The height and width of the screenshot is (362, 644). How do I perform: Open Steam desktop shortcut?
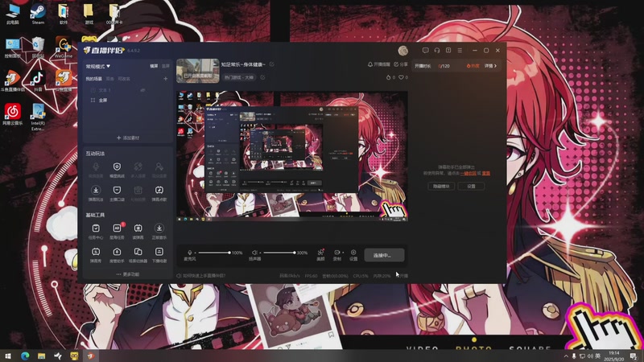[38, 14]
